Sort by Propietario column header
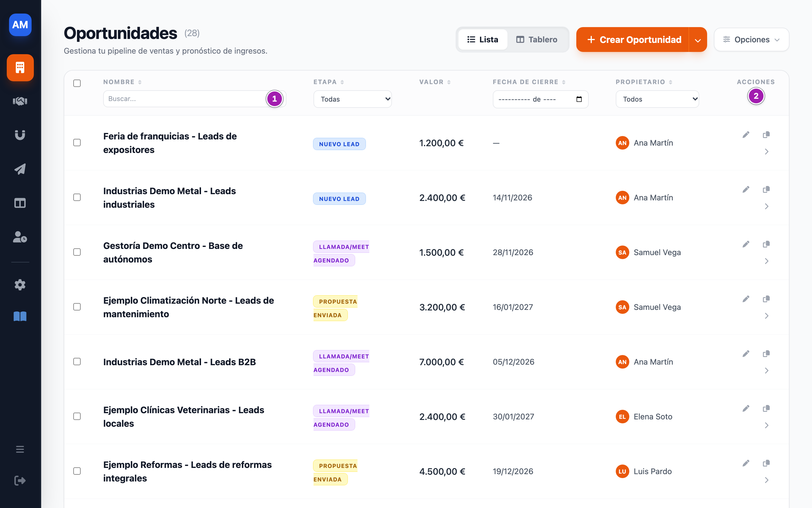812x508 pixels. click(x=644, y=82)
